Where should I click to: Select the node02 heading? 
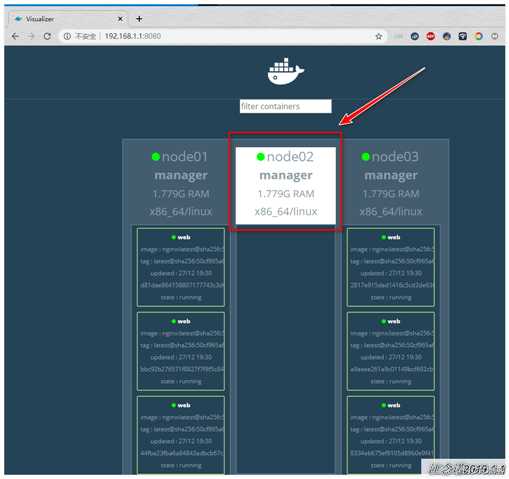290,157
